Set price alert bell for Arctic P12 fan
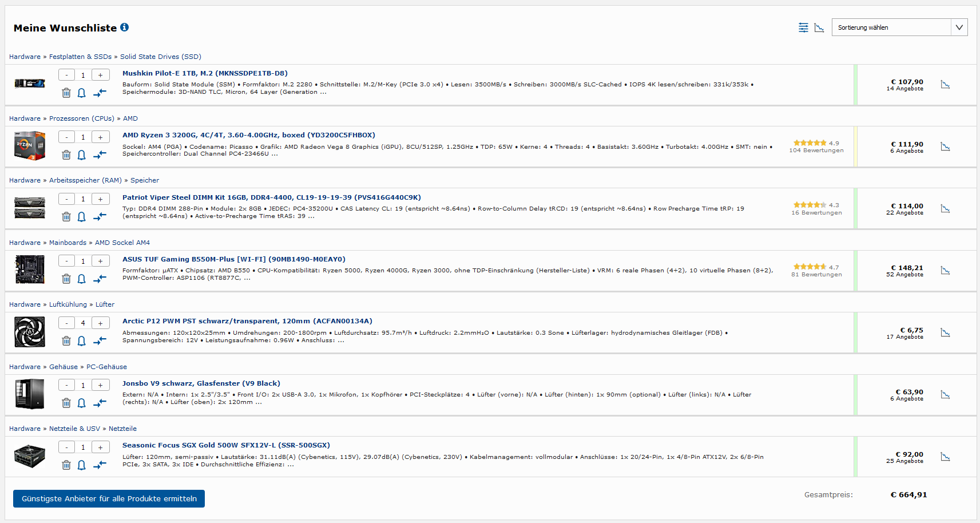 click(82, 340)
